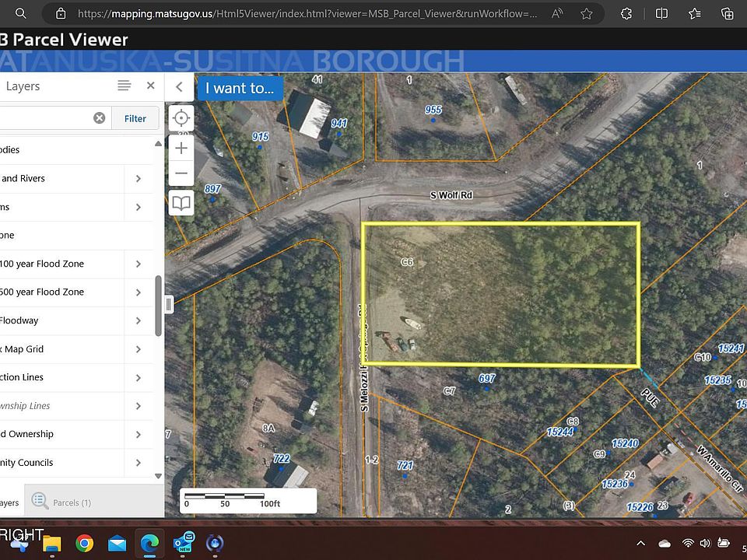This screenshot has height=560, width=747.
Task: Click the locate-me crosshair map button
Action: point(181,118)
